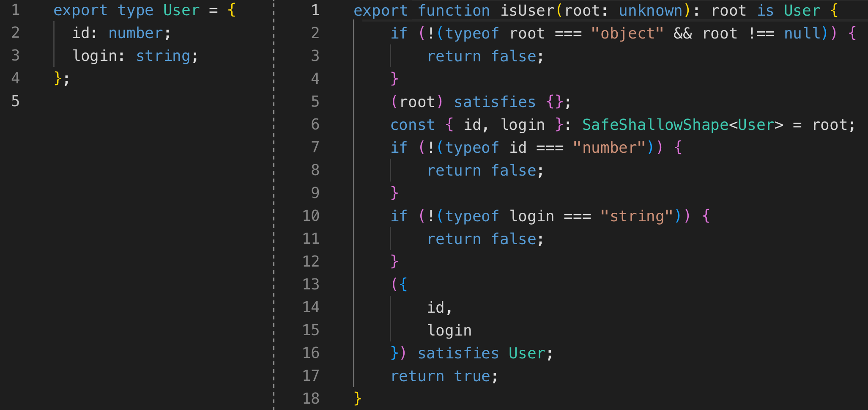868x410 pixels.
Task: Click line number 18 in the right pane
Action: pos(312,398)
